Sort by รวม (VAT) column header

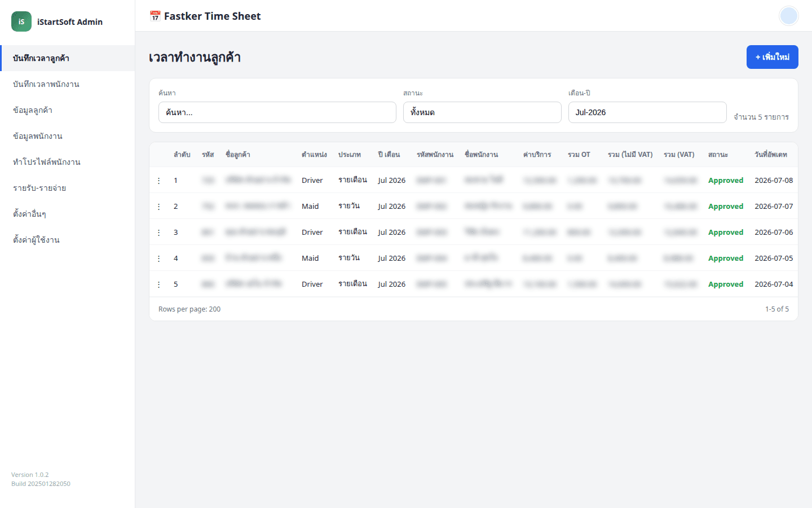pyautogui.click(x=679, y=155)
